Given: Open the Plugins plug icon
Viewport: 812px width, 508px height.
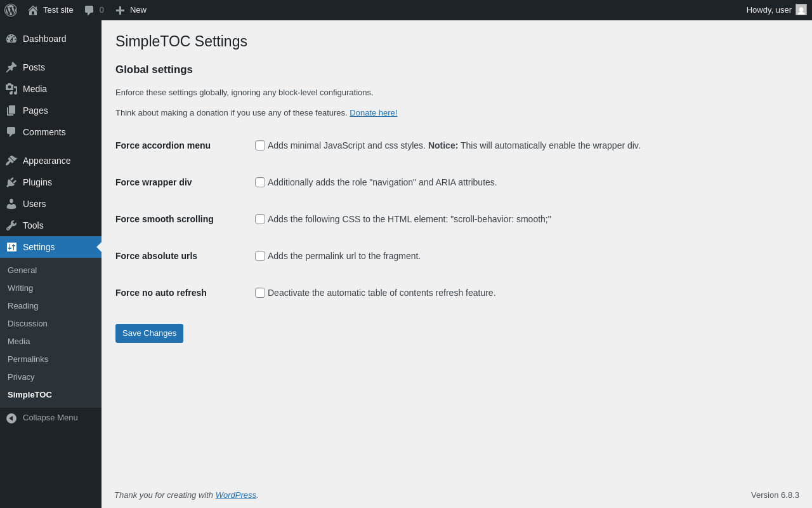Looking at the screenshot, I should click(x=11, y=182).
